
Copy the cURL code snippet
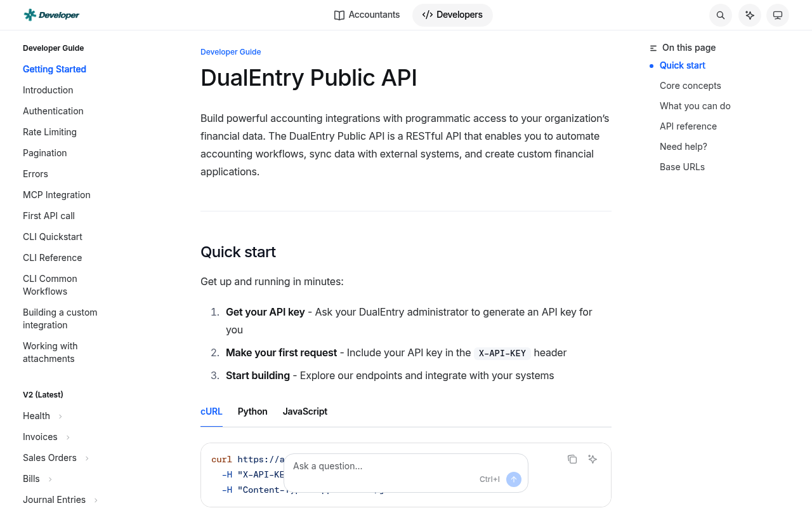tap(572, 459)
